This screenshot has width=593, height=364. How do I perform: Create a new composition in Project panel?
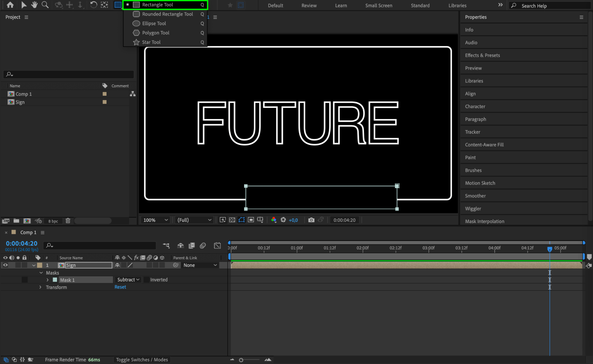click(27, 221)
